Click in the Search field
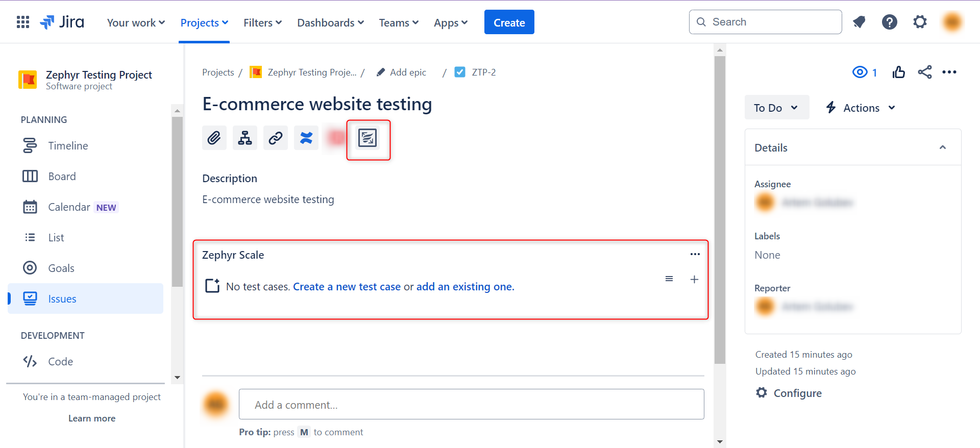 pos(765,22)
